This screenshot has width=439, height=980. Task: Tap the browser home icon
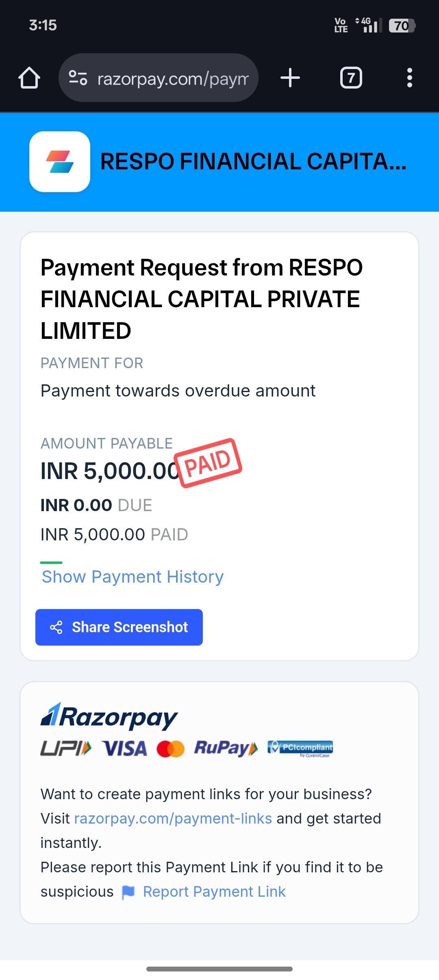click(29, 78)
